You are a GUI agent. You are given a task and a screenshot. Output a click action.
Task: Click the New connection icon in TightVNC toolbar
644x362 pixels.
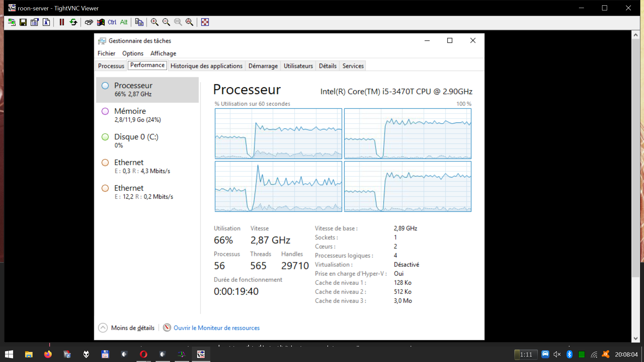pyautogui.click(x=12, y=22)
